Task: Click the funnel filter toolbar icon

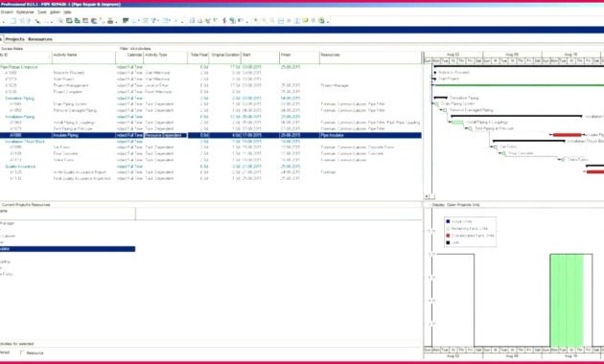Action: (x=153, y=21)
